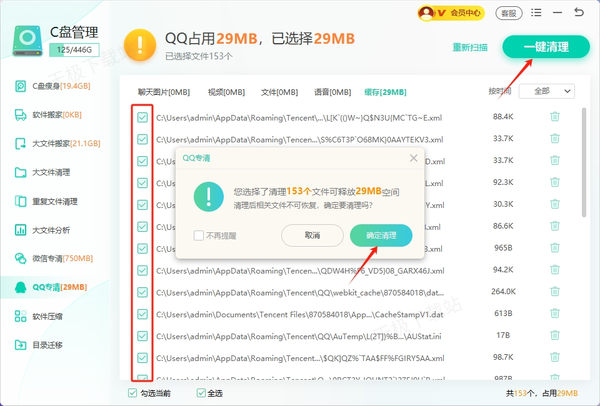Toggle the 全选 checkbox at bottom
The image size is (600, 406).
(x=203, y=393)
